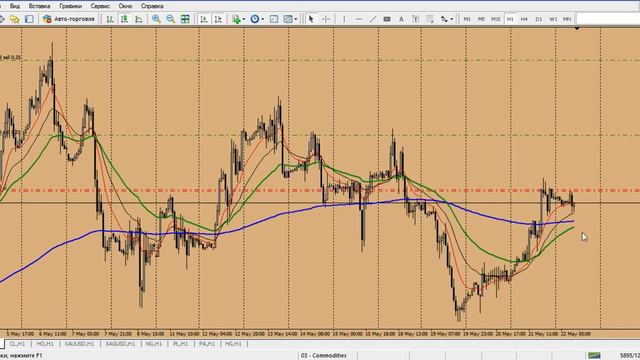Switch chart to line chart mode
The width and height of the screenshot is (640, 360).
(139, 19)
